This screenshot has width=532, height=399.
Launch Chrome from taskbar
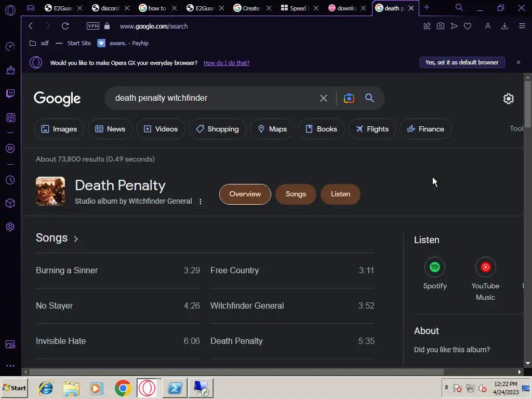click(123, 388)
